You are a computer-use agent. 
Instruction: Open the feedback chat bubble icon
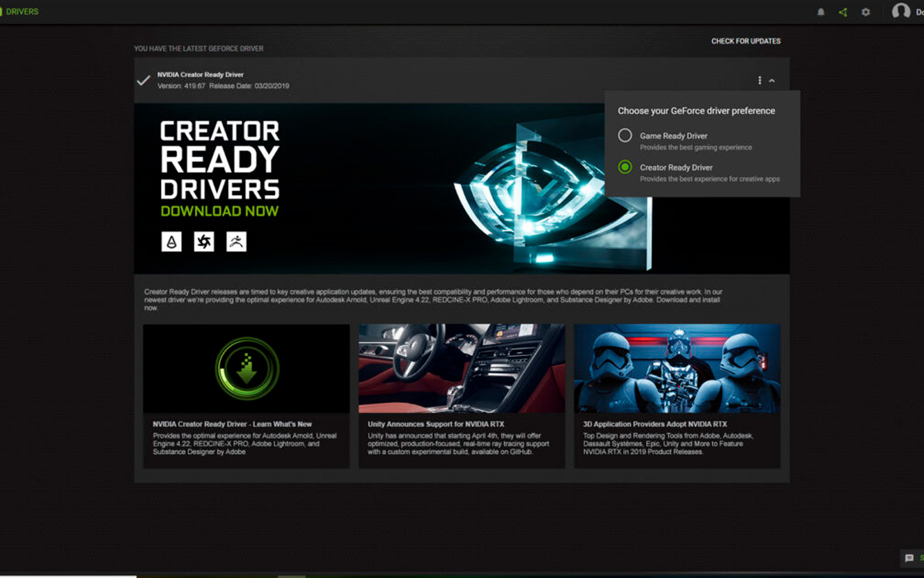(x=909, y=558)
